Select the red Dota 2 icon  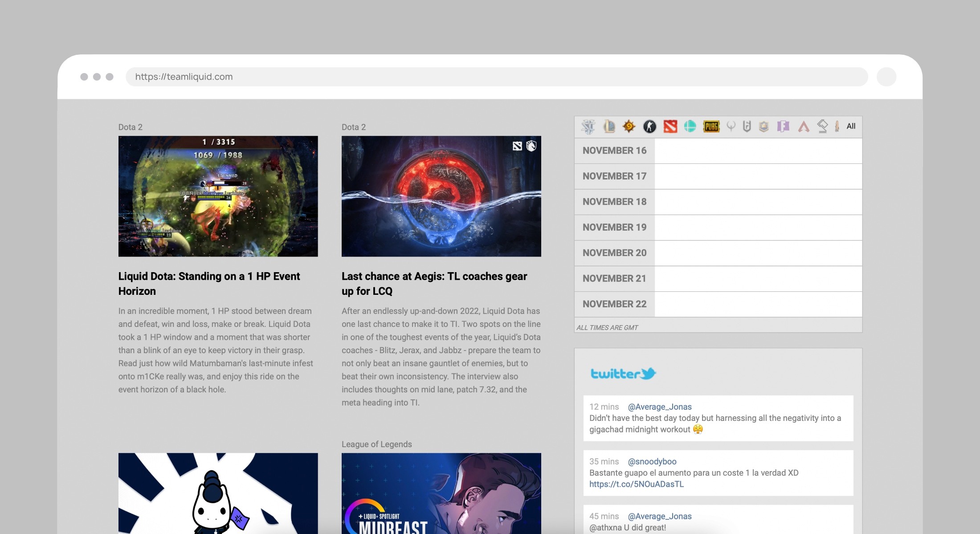tap(670, 126)
